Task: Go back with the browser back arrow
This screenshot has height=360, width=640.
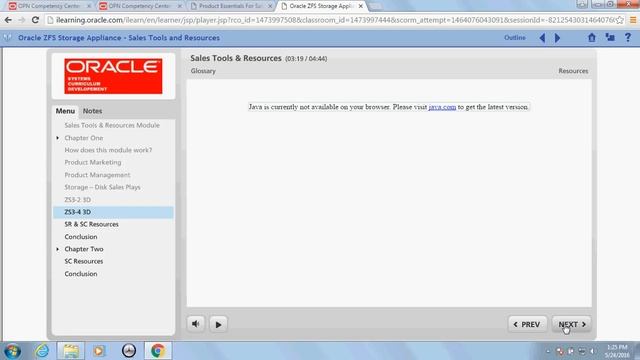Action: point(8,20)
